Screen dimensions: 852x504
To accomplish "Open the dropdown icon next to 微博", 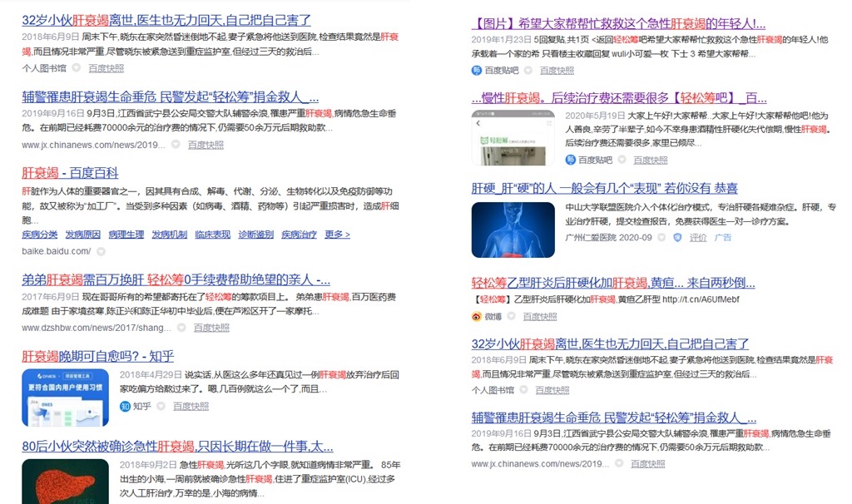I will point(512,316).
